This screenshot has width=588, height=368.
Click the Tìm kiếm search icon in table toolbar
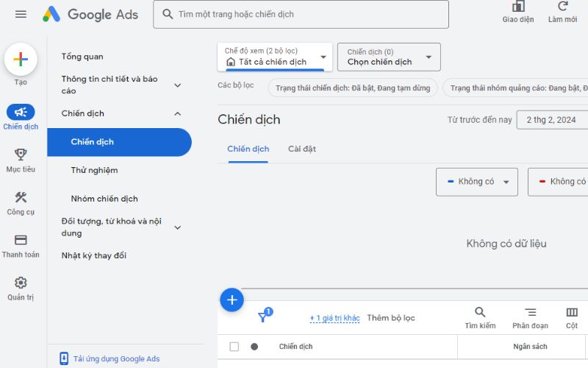pyautogui.click(x=480, y=313)
